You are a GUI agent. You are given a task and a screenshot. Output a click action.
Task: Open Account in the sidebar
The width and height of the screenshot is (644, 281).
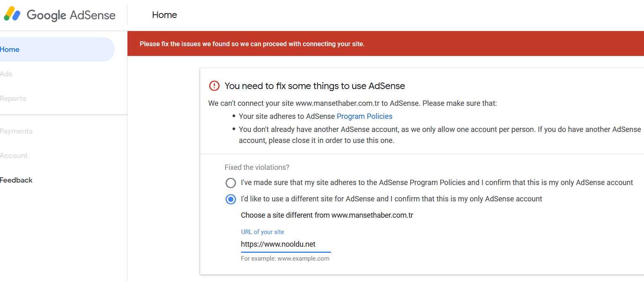click(14, 156)
